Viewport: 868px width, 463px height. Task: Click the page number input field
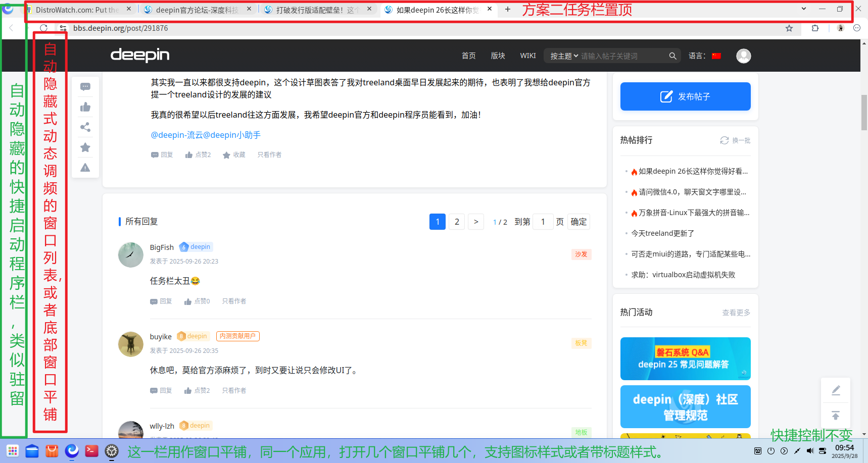[x=543, y=222]
